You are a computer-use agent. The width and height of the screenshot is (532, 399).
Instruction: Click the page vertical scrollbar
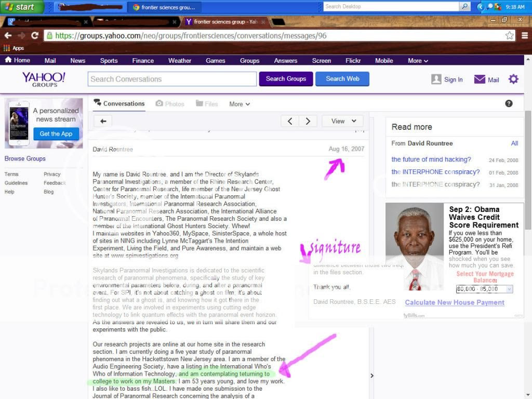[528, 170]
